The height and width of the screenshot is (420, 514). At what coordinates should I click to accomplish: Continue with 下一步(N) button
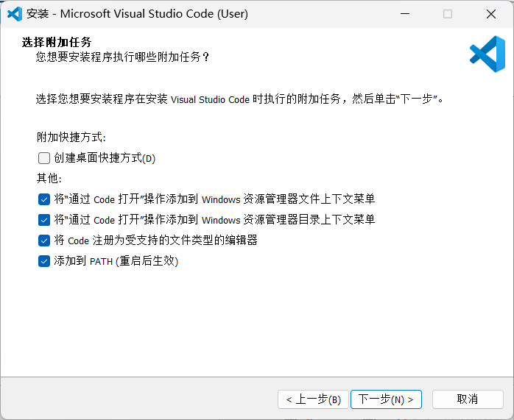point(386,399)
